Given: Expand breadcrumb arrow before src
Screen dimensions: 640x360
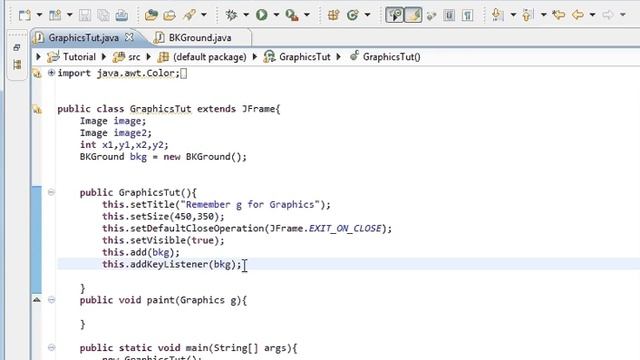Looking at the screenshot, I should [x=104, y=57].
